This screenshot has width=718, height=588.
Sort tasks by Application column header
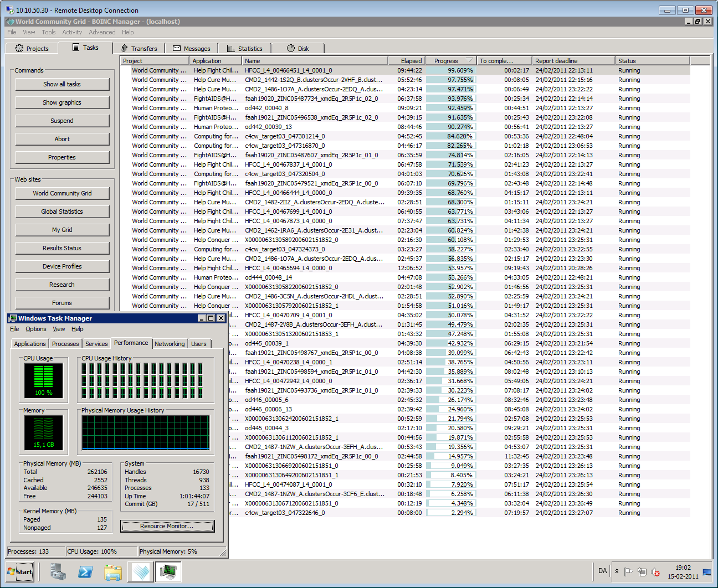pyautogui.click(x=215, y=61)
